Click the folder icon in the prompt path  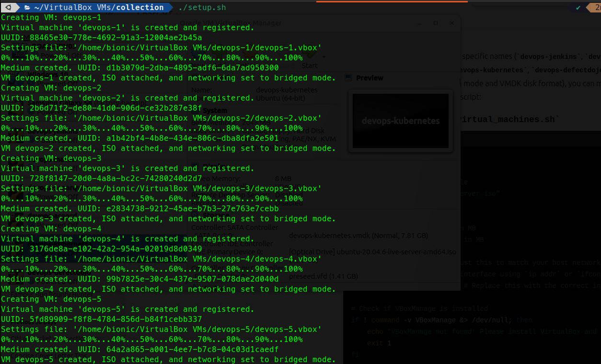coord(27,8)
